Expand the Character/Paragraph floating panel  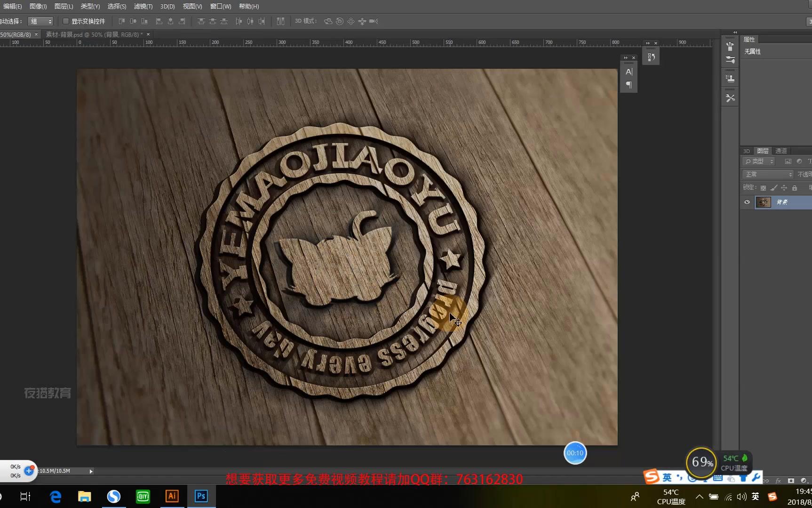[626, 57]
